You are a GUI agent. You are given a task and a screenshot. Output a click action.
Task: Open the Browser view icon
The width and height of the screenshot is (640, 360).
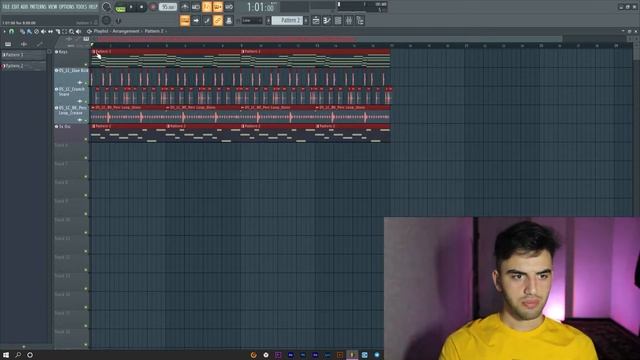[x=360, y=20]
